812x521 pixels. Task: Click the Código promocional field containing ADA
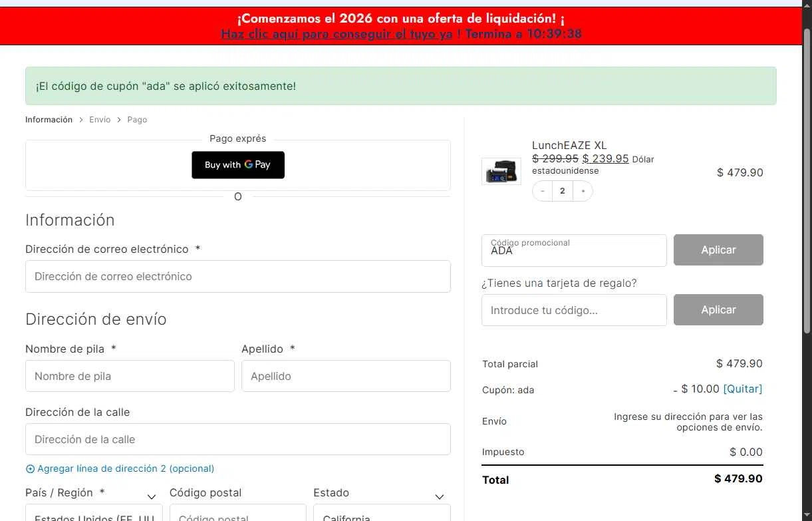[x=574, y=250]
